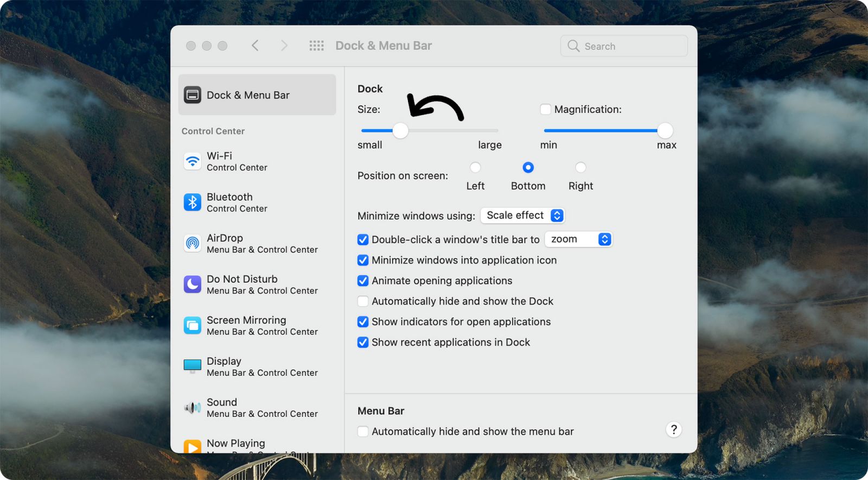Image resolution: width=868 pixels, height=480 pixels.
Task: Click the Bluetooth icon in sidebar
Action: pos(192,203)
